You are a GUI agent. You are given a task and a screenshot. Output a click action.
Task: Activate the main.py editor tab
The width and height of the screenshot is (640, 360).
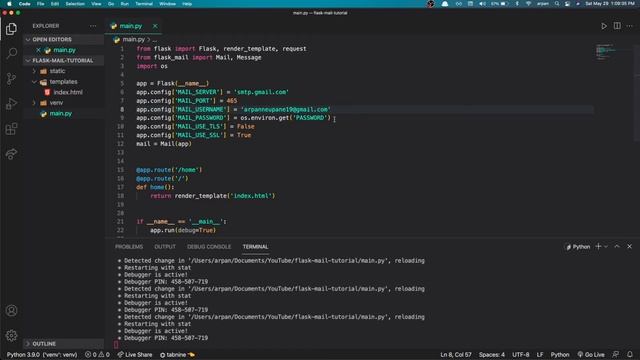(x=130, y=26)
